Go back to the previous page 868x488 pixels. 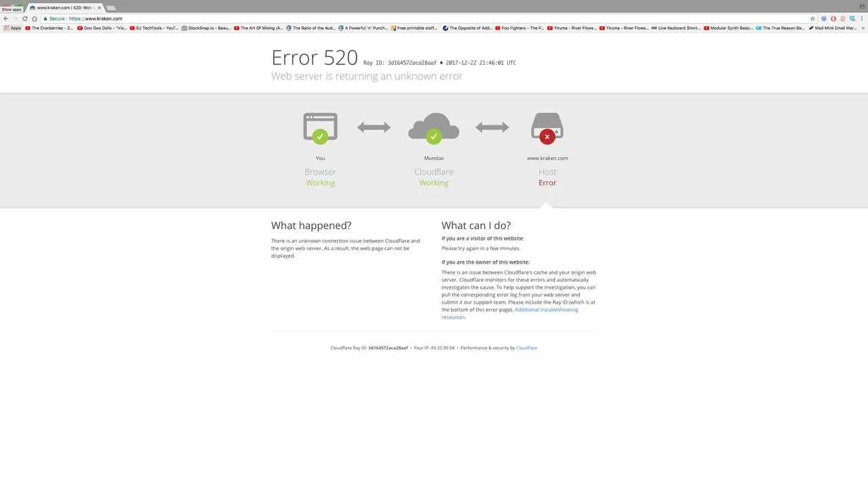click(x=6, y=18)
